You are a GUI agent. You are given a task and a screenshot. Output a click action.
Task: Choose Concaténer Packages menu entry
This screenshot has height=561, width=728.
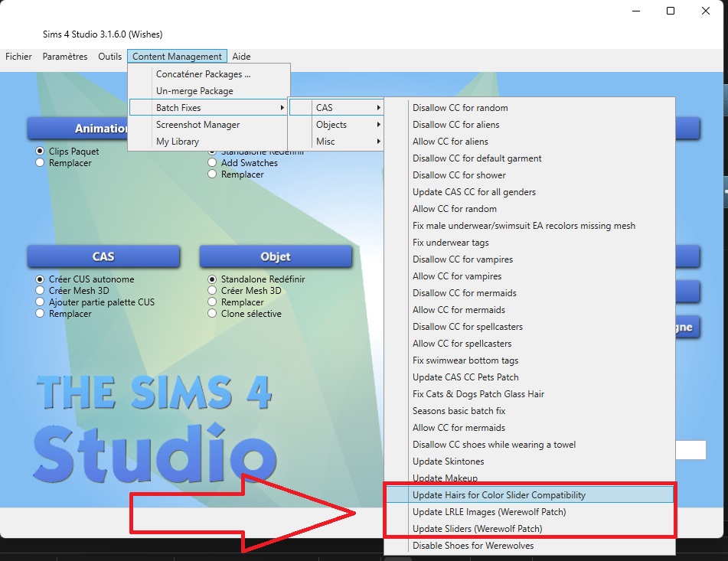209,74
